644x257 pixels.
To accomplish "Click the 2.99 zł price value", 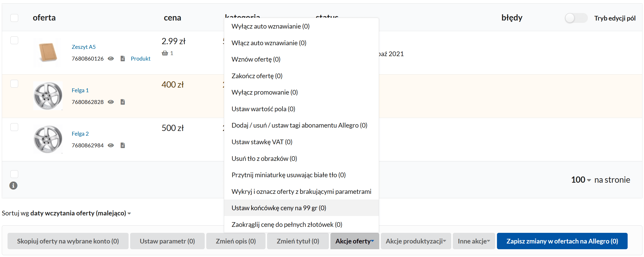I will point(174,41).
